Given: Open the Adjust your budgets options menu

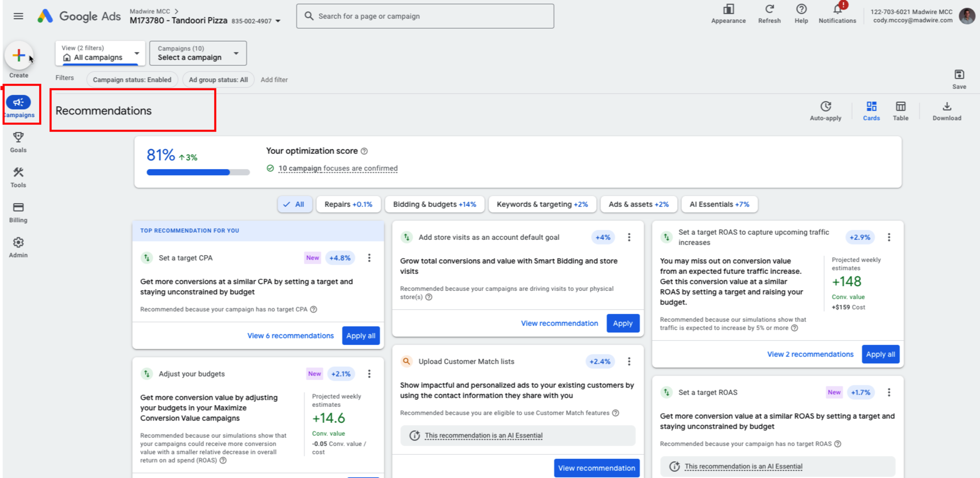Looking at the screenshot, I should coord(369,374).
